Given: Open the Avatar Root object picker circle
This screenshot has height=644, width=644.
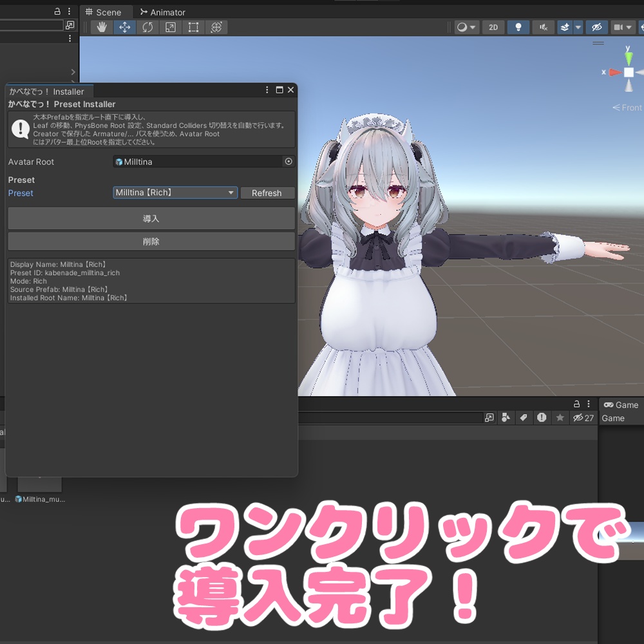Looking at the screenshot, I should click(290, 162).
